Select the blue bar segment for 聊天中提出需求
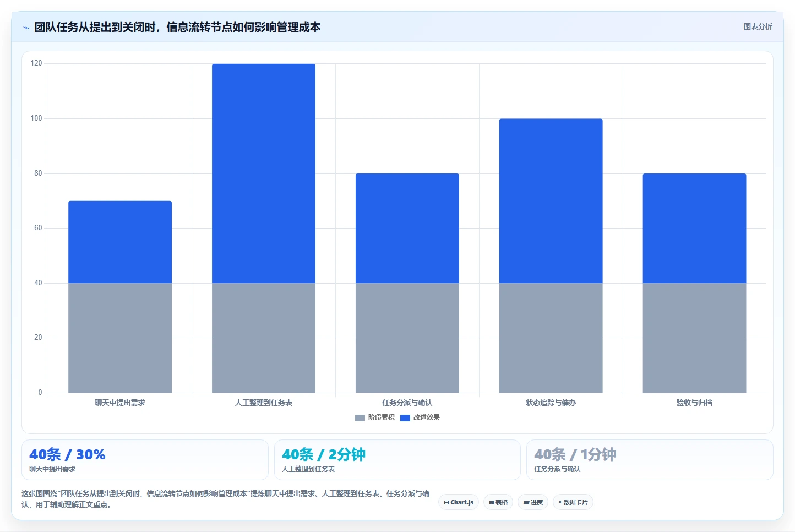This screenshot has height=532, width=795. click(120, 242)
